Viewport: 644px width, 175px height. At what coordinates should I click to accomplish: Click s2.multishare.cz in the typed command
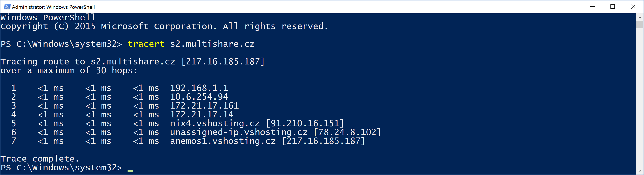click(212, 44)
